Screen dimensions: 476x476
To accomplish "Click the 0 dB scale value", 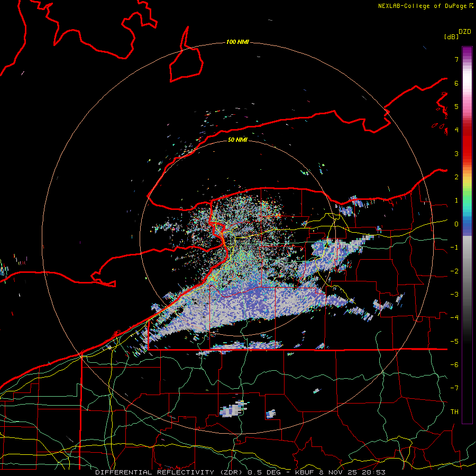I will (x=456, y=224).
